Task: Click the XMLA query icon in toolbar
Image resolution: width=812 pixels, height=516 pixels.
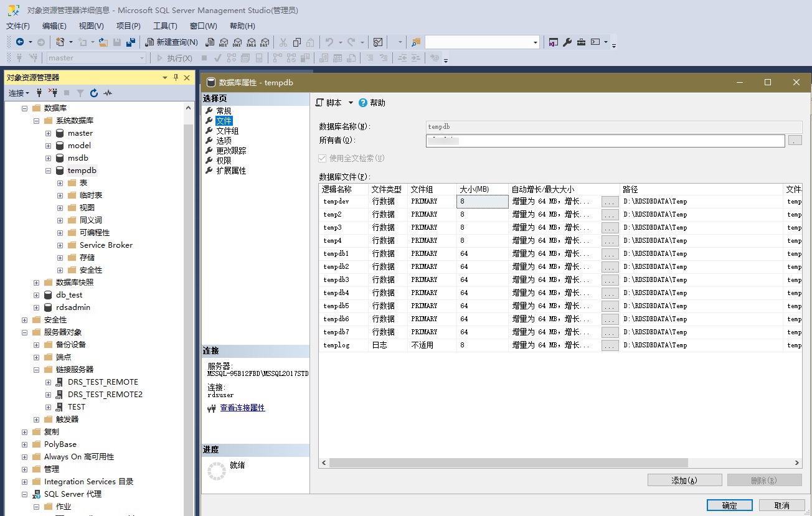Action: (251, 42)
